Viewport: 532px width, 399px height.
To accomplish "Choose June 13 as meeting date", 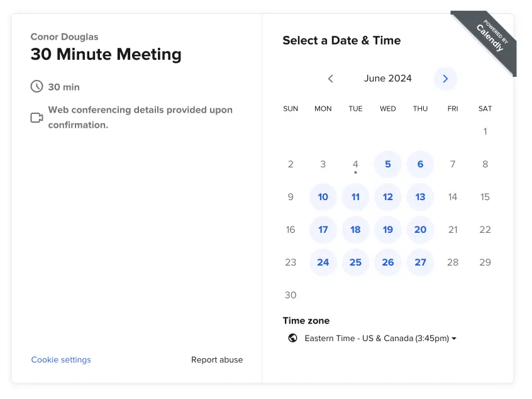I will (x=420, y=197).
